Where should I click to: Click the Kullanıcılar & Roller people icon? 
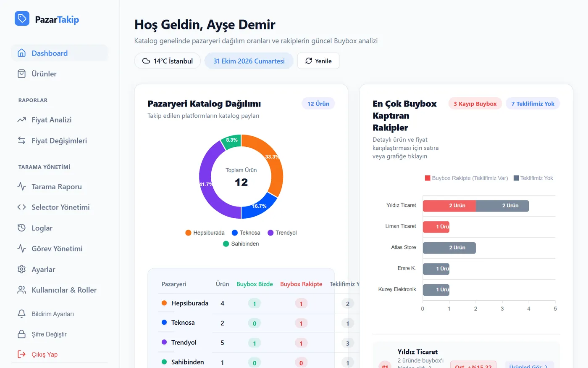(21, 290)
